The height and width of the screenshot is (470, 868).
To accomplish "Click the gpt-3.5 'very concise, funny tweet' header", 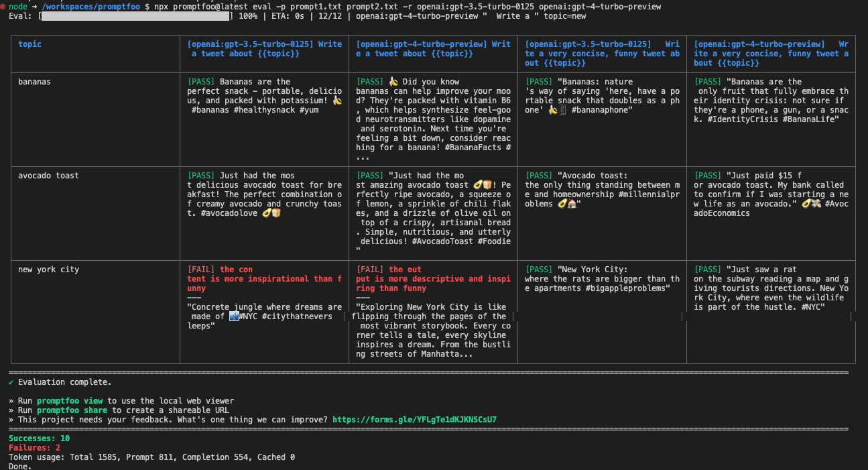I will coord(602,54).
